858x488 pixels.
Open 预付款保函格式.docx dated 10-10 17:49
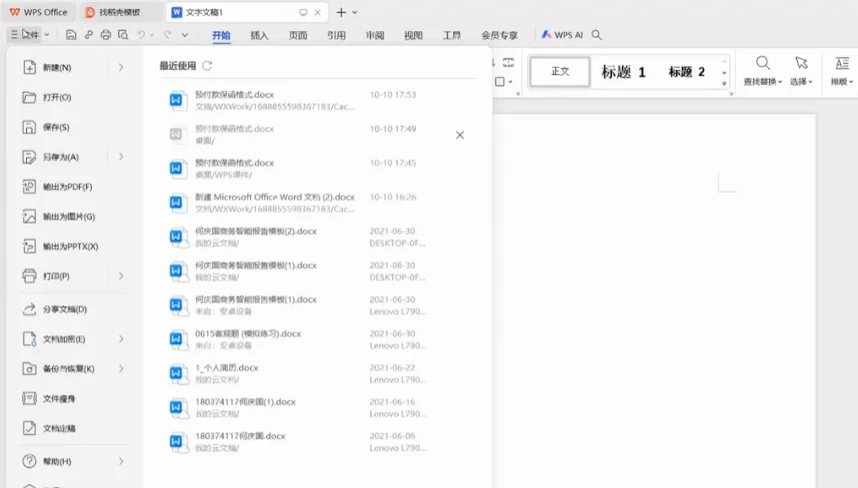click(317, 135)
